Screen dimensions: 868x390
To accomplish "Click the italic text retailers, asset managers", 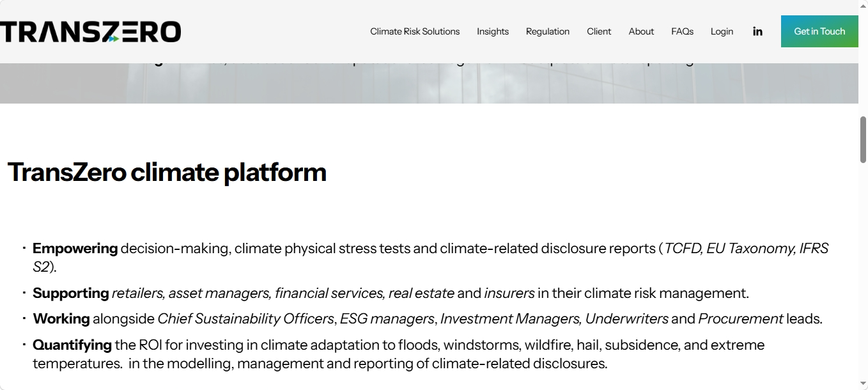I will point(192,293).
